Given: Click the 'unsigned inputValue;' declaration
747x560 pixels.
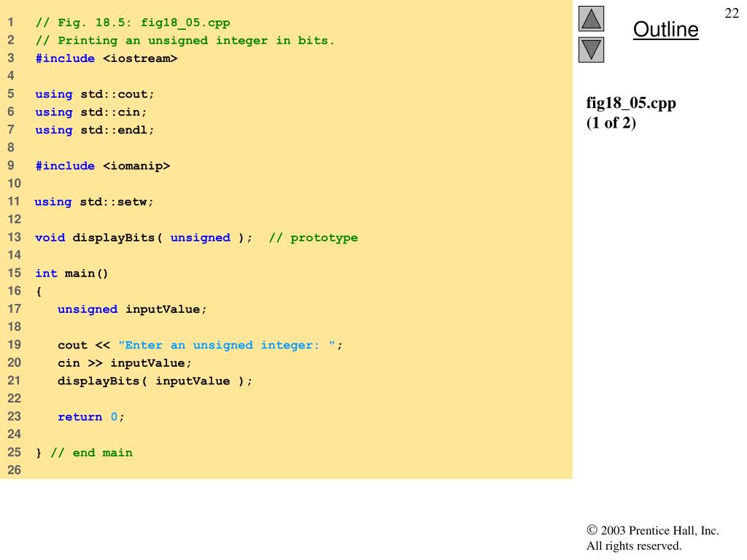Looking at the screenshot, I should (132, 309).
